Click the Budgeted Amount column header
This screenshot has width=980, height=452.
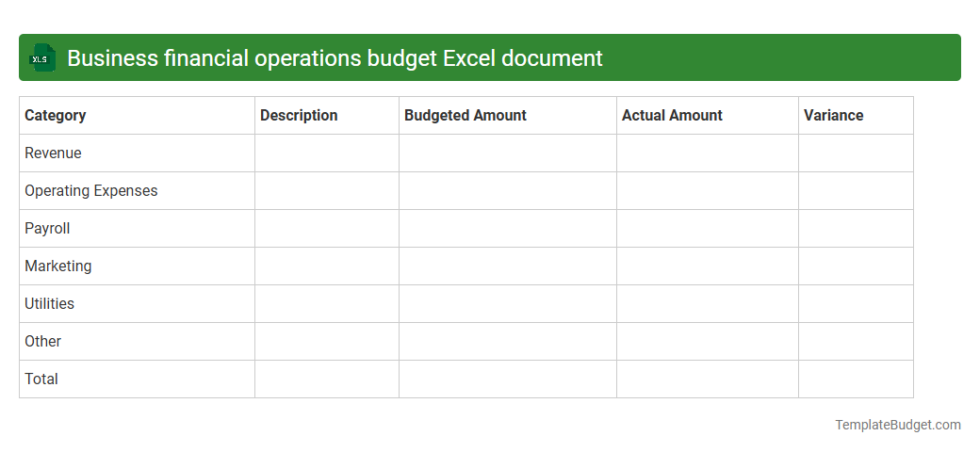508,116
